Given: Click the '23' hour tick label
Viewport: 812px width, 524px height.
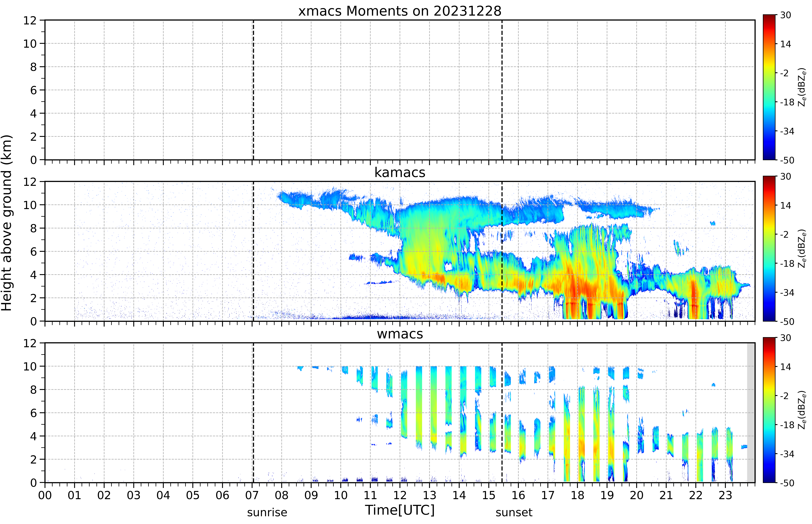Looking at the screenshot, I should pyautogui.click(x=725, y=495).
